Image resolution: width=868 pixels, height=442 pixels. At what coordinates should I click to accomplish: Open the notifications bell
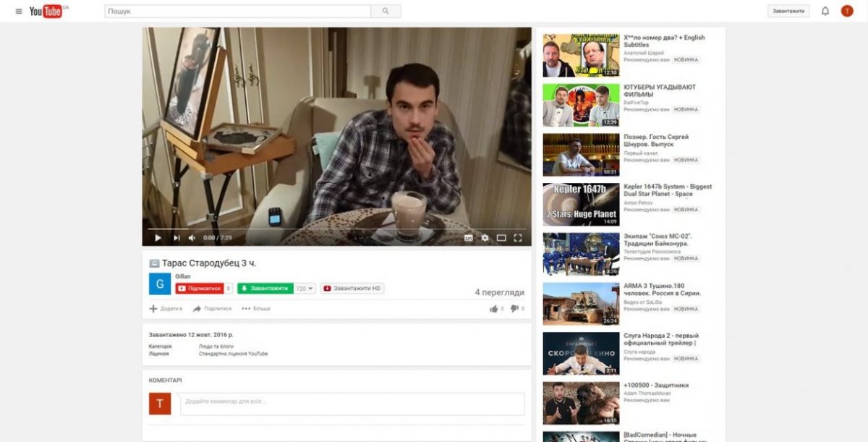pyautogui.click(x=825, y=11)
